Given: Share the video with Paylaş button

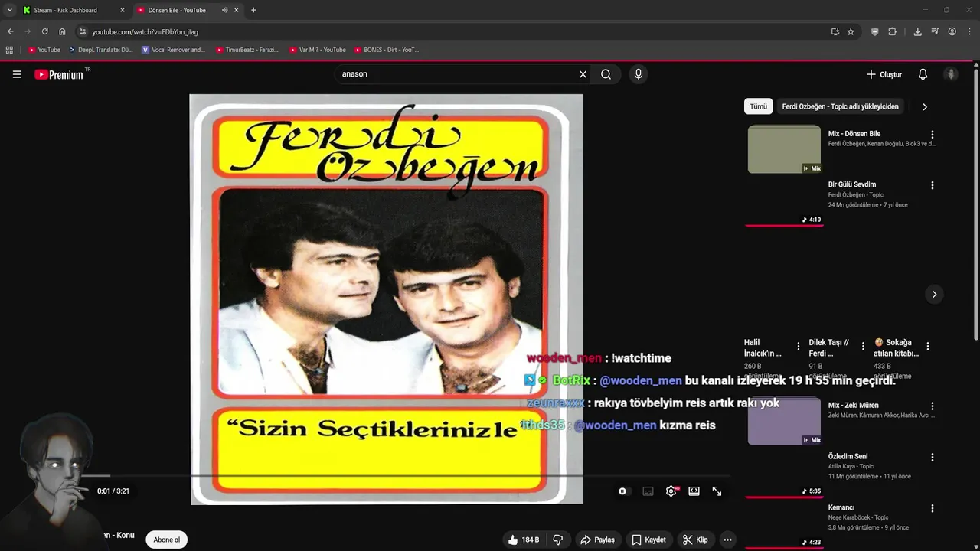Looking at the screenshot, I should [x=597, y=540].
